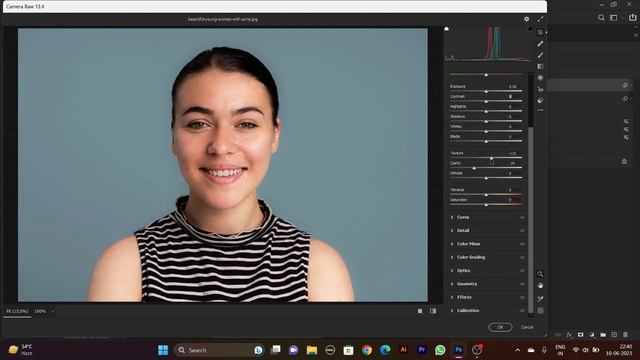640x360 pixels.
Task: Open the three-dot more settings menu
Action: pyautogui.click(x=540, y=110)
